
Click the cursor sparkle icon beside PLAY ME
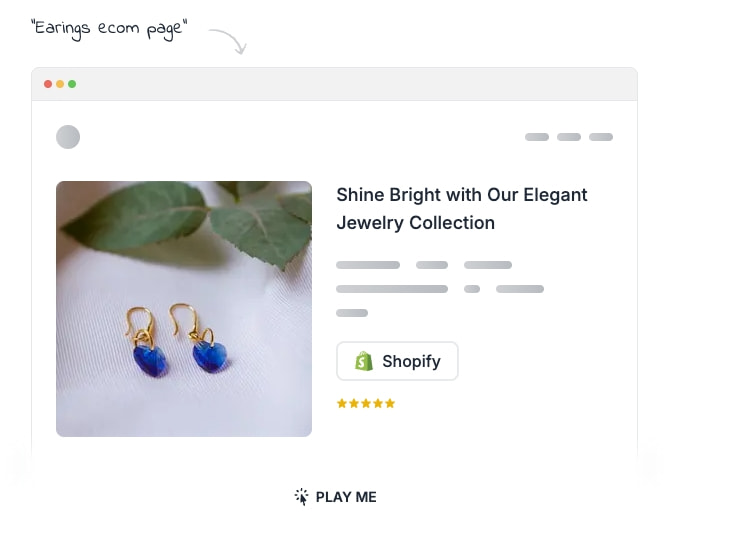coord(302,497)
